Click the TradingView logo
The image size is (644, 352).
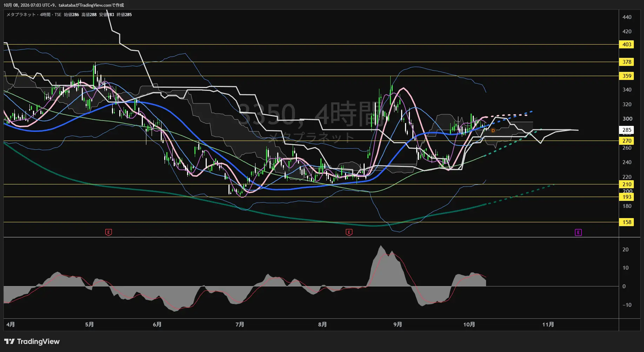click(32, 341)
